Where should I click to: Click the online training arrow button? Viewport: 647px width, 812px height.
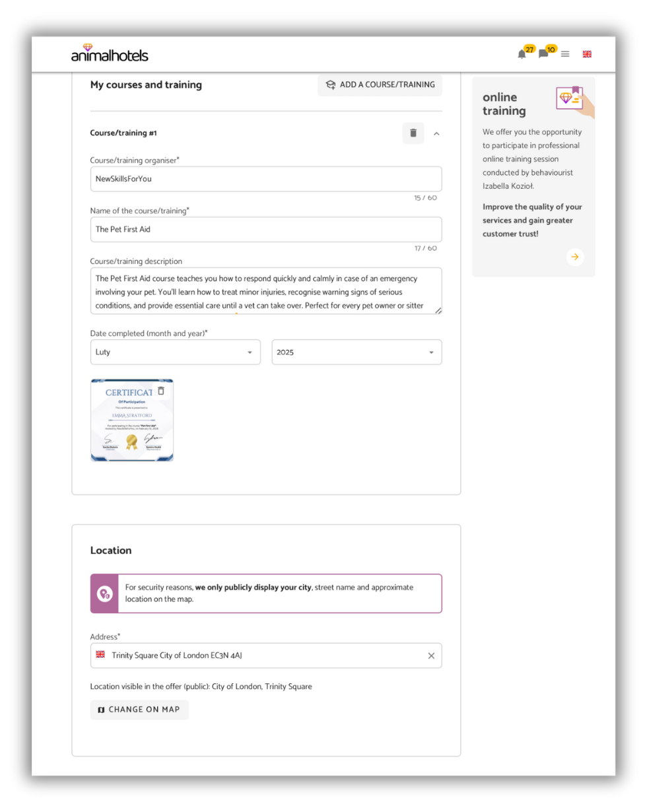tap(575, 257)
